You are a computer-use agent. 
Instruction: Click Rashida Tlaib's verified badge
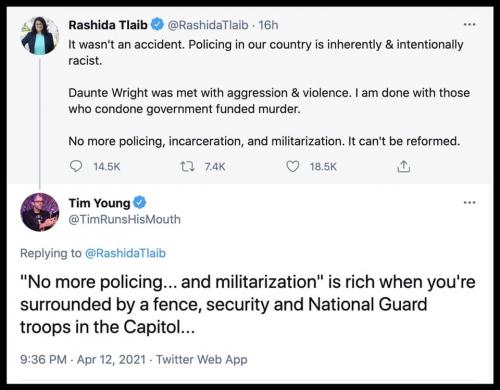[157, 25]
